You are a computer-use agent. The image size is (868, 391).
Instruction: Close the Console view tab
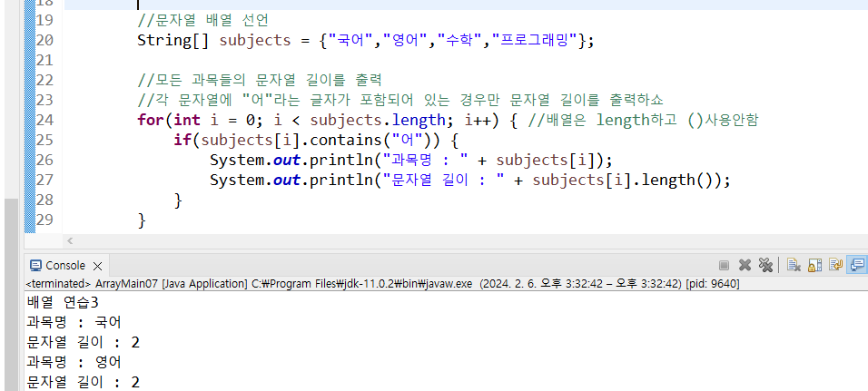point(97,266)
